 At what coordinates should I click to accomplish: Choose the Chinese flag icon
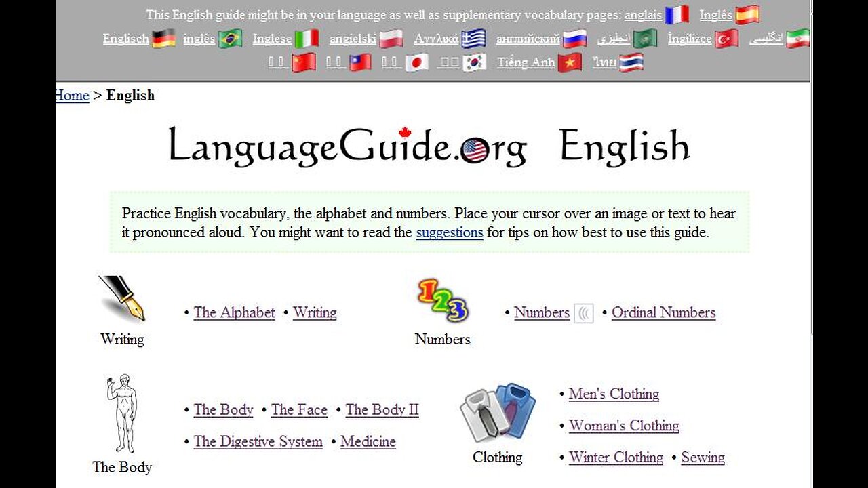coord(304,62)
